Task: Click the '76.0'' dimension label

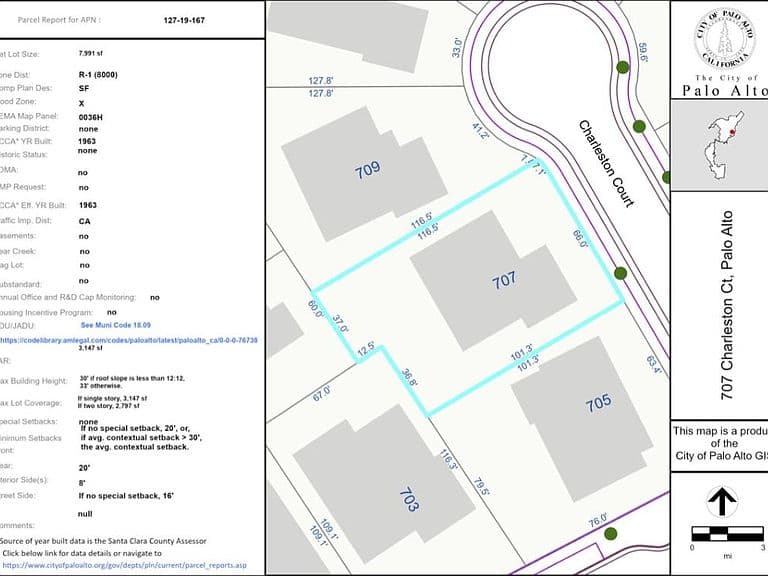Action: click(598, 520)
